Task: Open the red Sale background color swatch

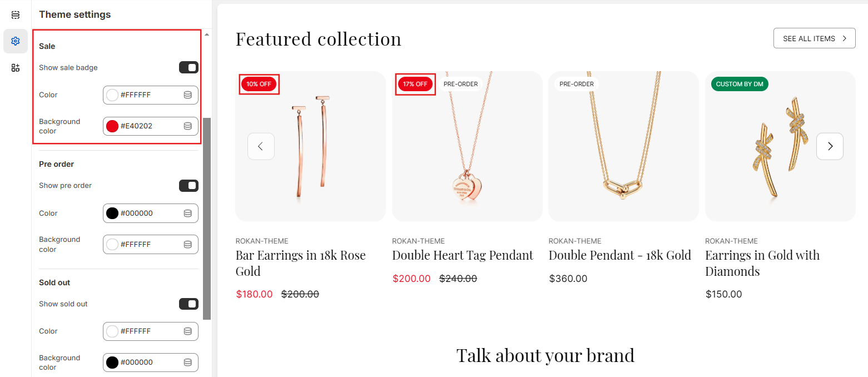Action: [x=112, y=126]
